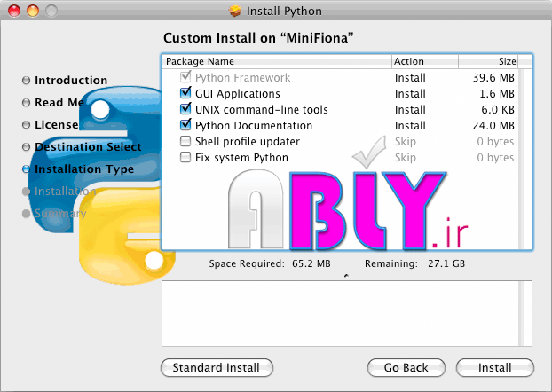
Task: Click the Go Back button
Action: (x=406, y=368)
